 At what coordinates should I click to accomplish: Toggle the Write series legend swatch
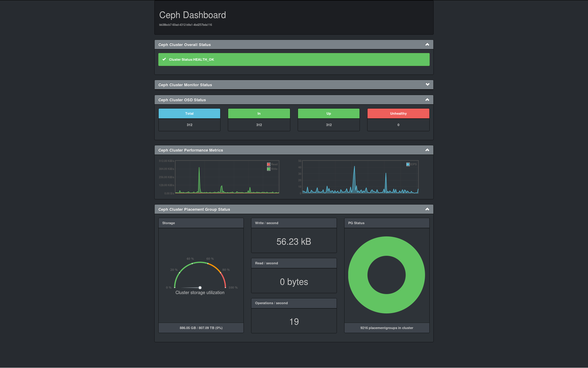tap(269, 169)
